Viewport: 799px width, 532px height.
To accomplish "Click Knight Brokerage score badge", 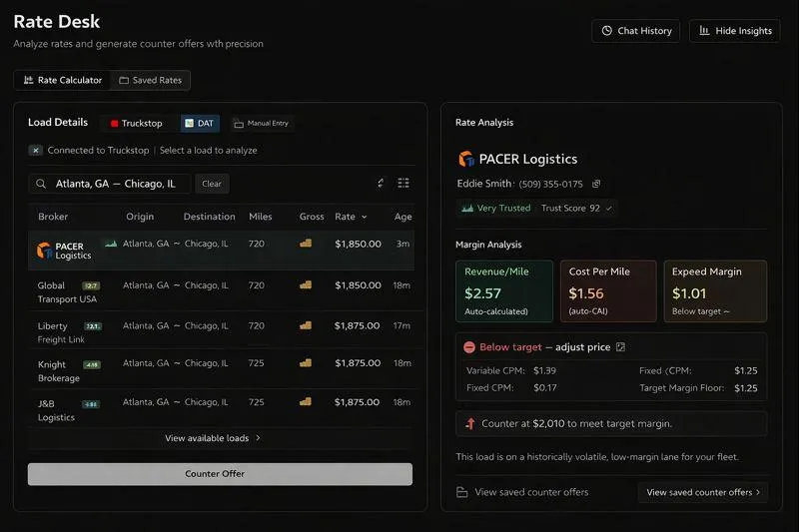I will [91, 364].
